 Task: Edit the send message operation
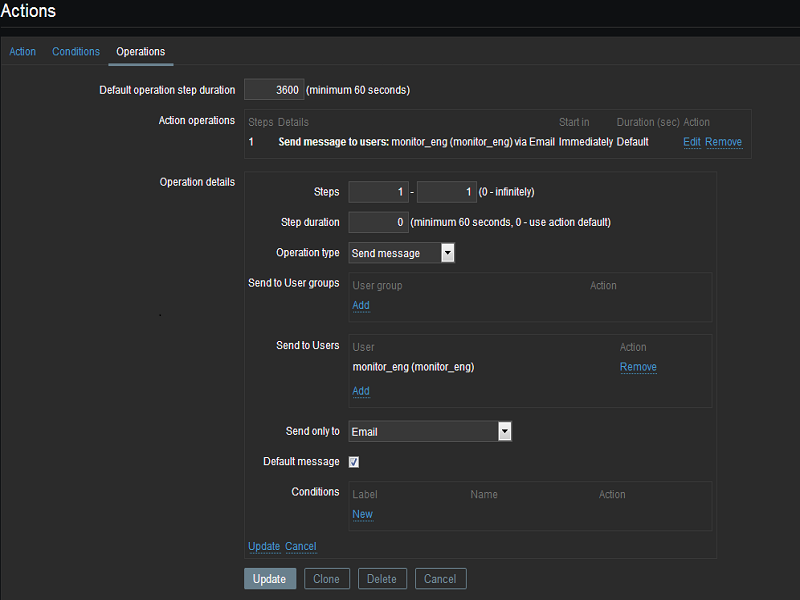tap(691, 142)
